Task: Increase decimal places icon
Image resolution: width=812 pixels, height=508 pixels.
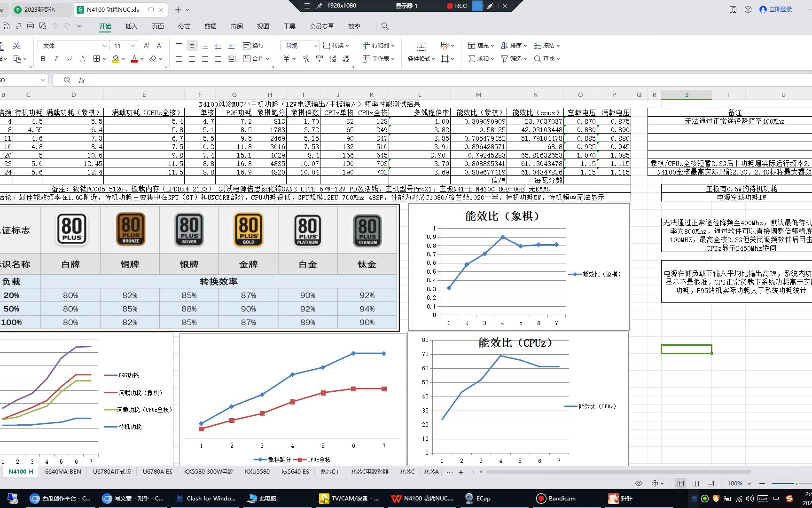Action: pos(333,59)
